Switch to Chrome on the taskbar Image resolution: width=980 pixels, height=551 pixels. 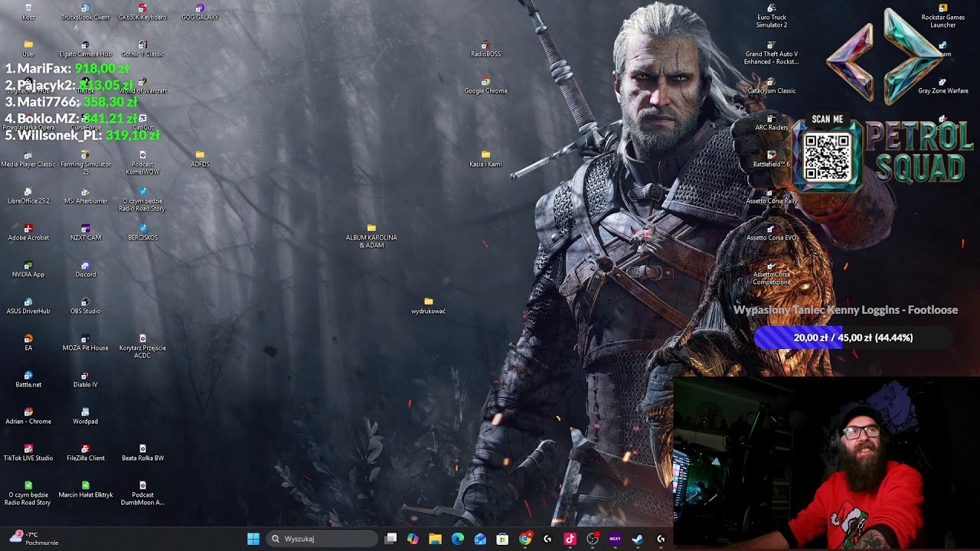tap(525, 539)
